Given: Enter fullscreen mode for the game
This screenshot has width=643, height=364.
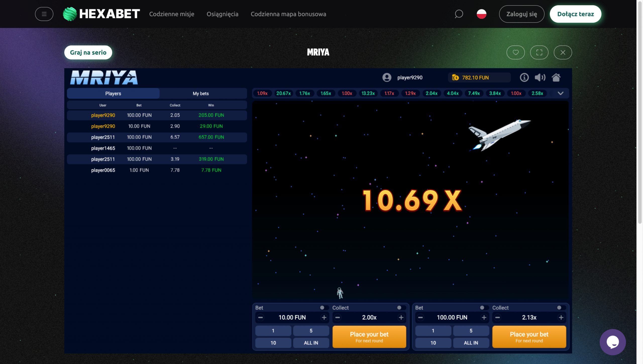Looking at the screenshot, I should (539, 52).
